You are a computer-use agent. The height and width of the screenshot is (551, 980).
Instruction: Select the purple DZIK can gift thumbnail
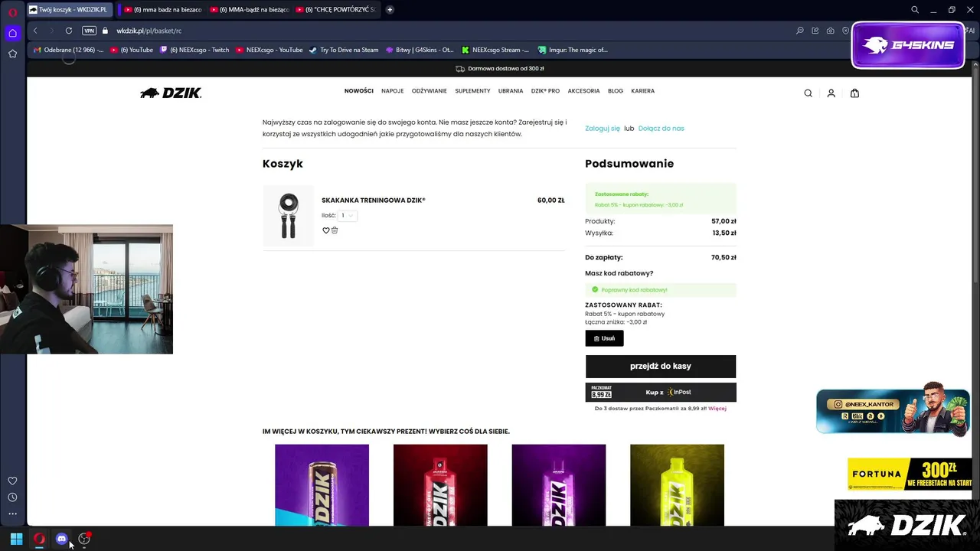point(322,485)
